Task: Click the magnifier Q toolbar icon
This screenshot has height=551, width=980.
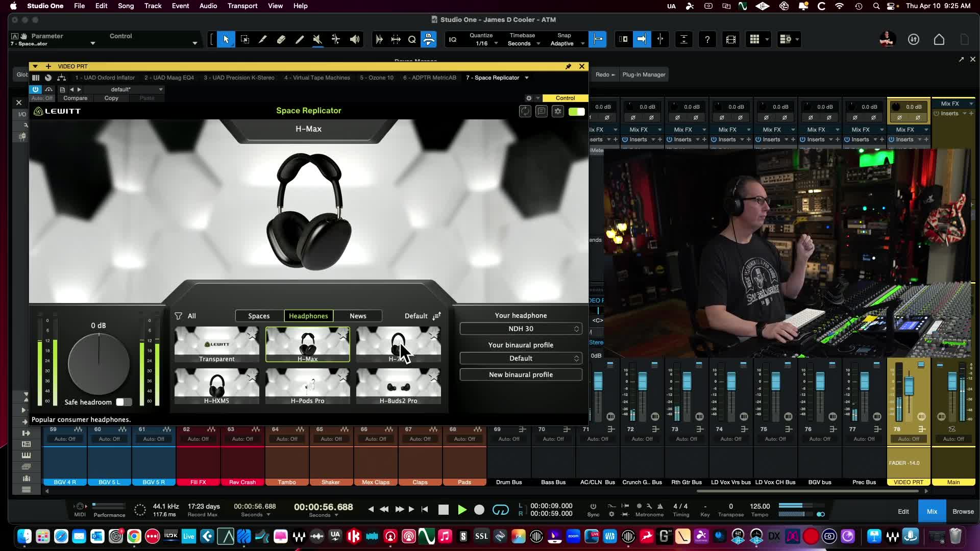Action: 412,40
